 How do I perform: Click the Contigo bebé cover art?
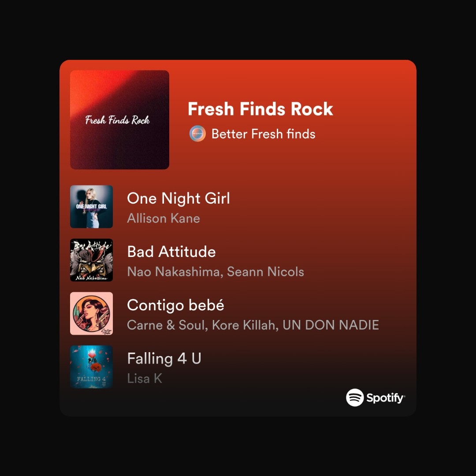click(91, 313)
